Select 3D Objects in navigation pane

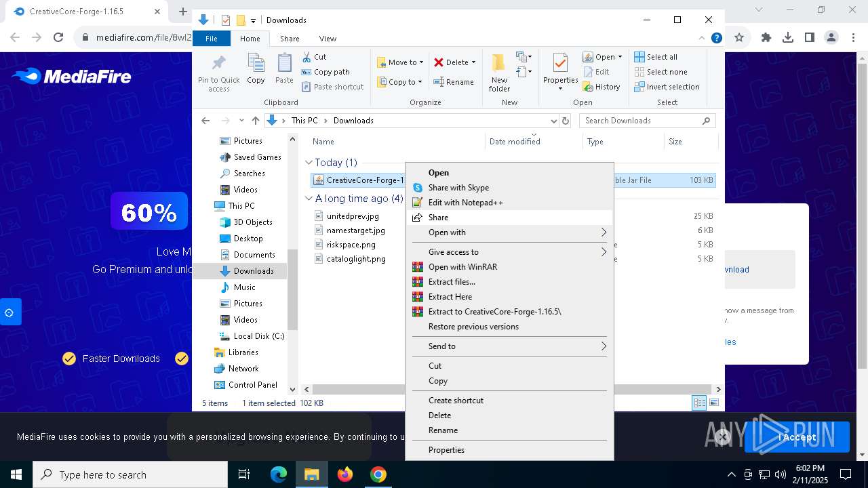click(246, 222)
